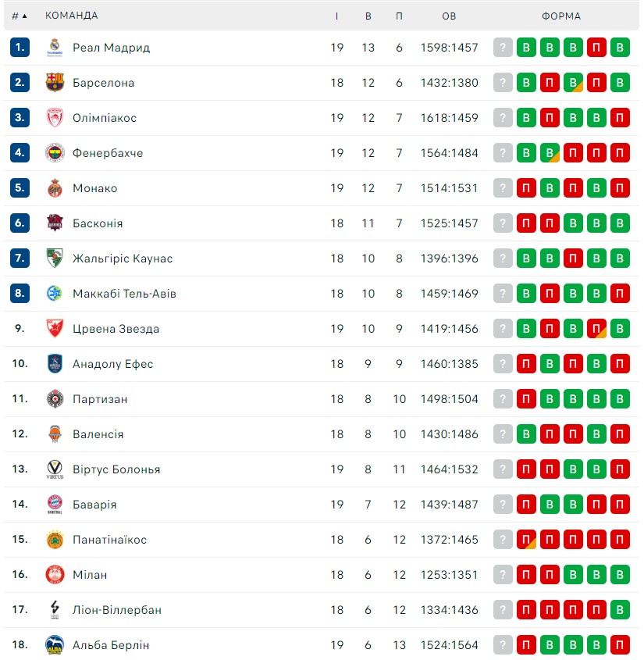Click the Віртус Болонья logo
Image resolution: width=644 pixels, height=660 pixels.
click(x=55, y=469)
